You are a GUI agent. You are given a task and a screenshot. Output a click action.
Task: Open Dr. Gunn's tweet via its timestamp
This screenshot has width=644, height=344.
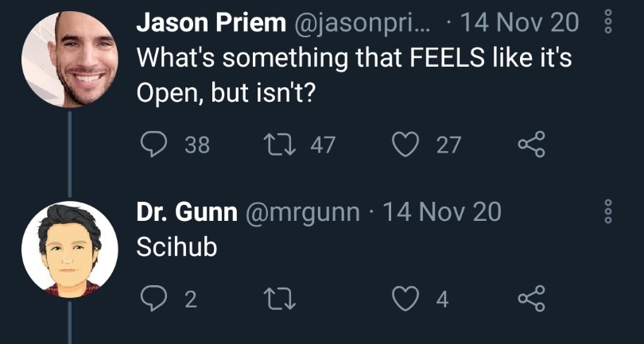pos(443,213)
